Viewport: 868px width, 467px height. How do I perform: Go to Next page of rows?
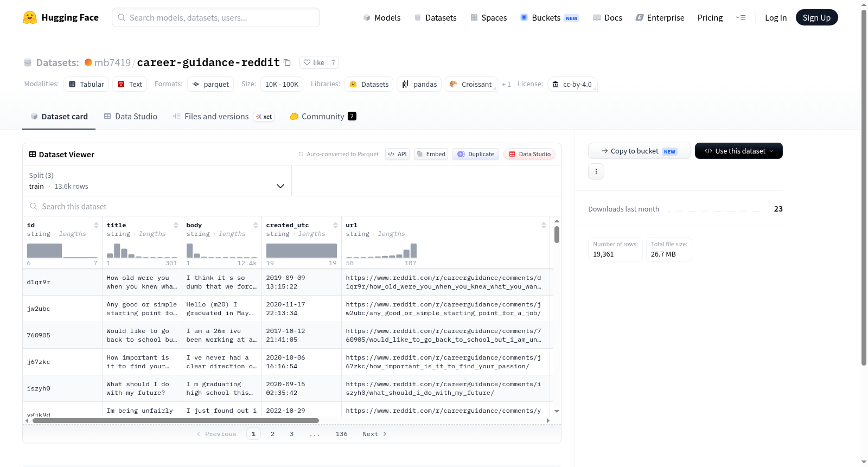click(374, 434)
